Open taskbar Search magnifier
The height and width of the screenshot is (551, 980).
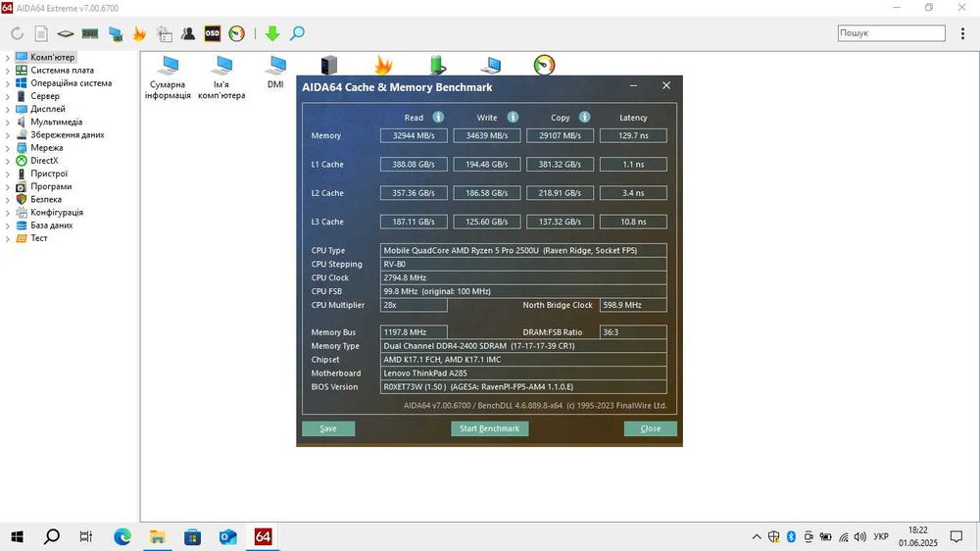point(52,536)
